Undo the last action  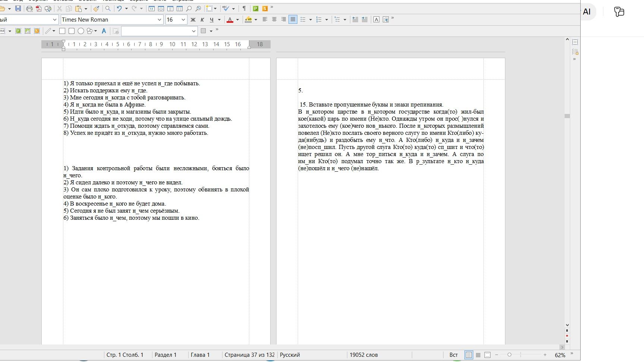119,9
